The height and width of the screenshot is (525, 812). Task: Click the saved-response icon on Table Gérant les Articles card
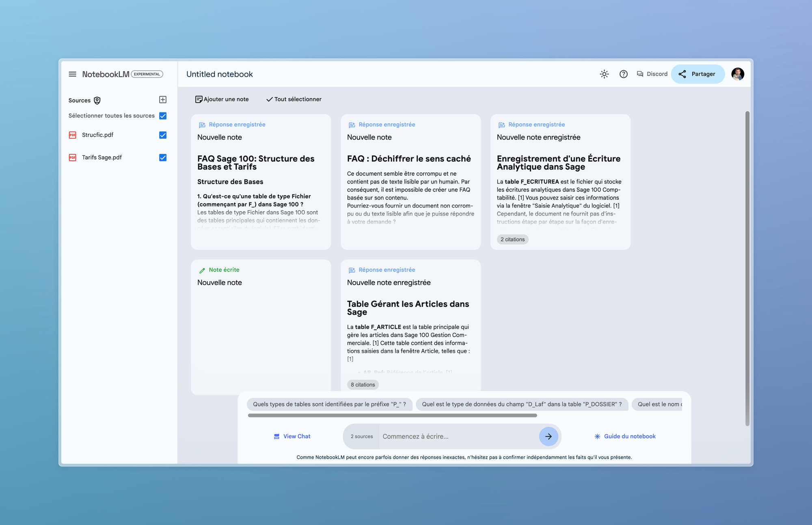pyautogui.click(x=352, y=270)
